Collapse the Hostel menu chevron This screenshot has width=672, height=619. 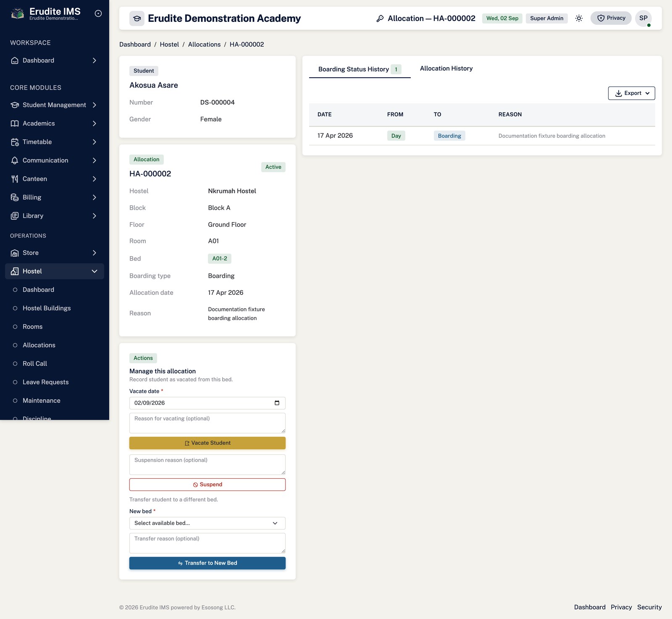94,271
